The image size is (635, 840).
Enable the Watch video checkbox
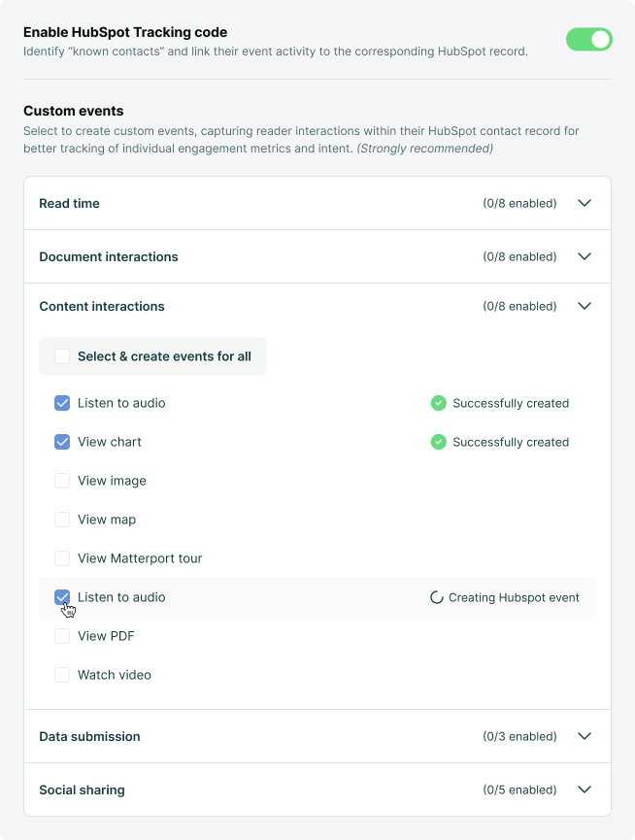(x=62, y=675)
